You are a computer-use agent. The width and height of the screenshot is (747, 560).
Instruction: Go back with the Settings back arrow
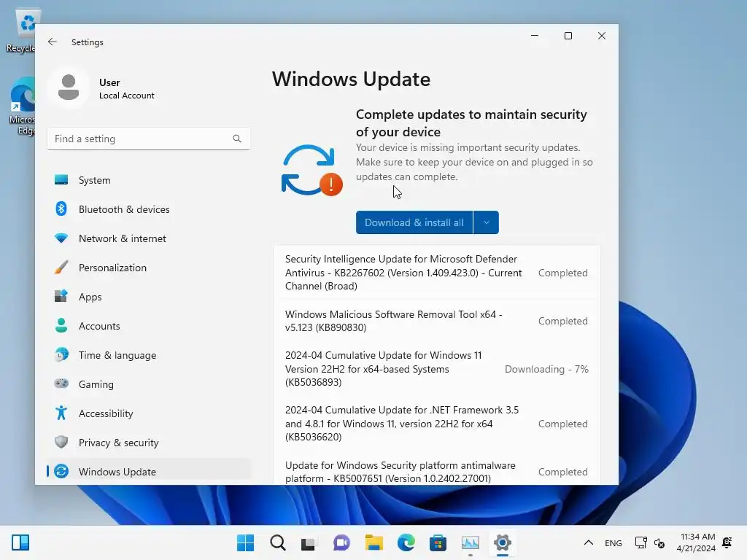(x=53, y=42)
